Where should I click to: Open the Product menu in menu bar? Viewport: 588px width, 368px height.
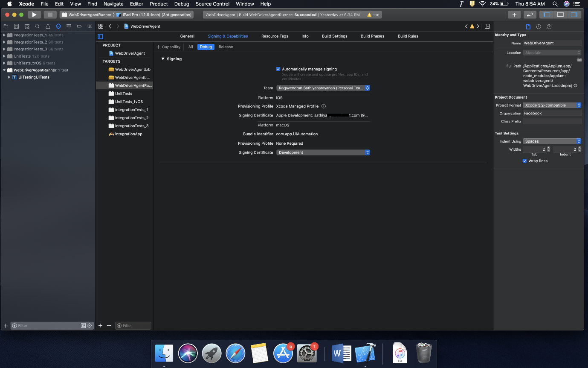point(159,4)
